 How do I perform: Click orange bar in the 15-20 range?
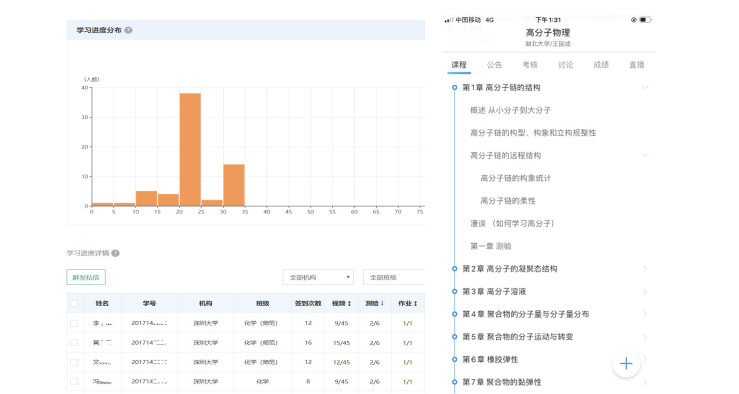pos(168,200)
